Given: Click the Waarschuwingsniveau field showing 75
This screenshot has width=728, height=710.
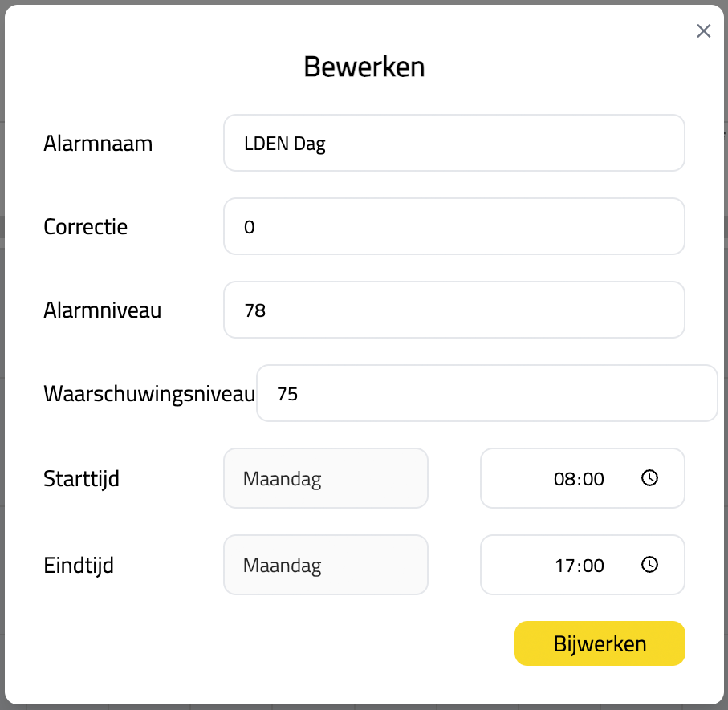Looking at the screenshot, I should pos(486,393).
